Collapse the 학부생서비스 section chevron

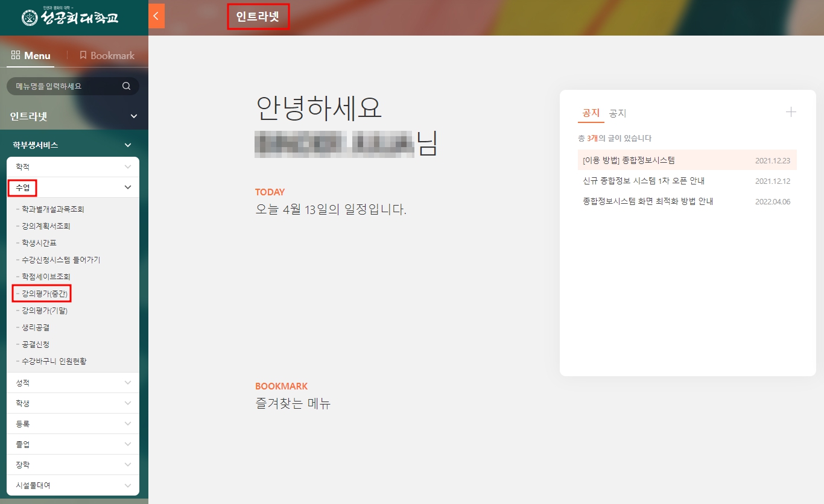click(x=127, y=145)
